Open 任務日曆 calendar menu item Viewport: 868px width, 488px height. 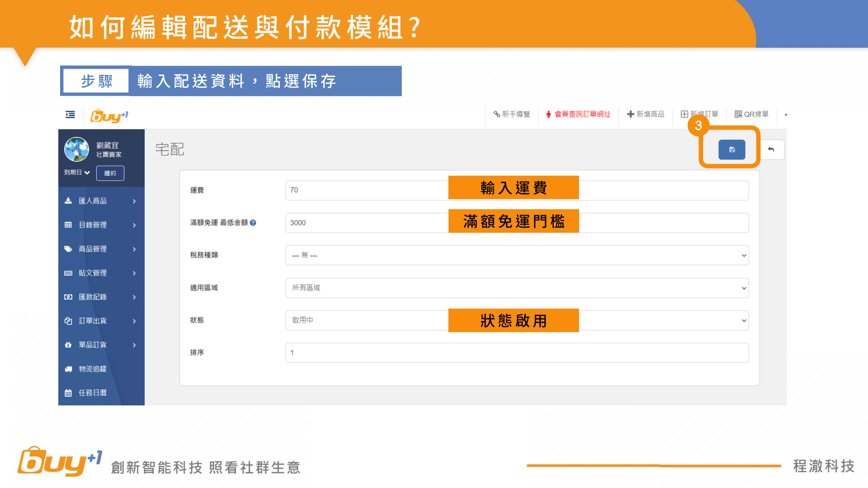(x=93, y=393)
